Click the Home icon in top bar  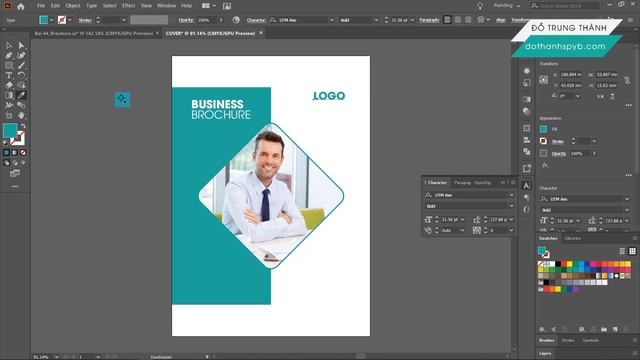click(x=21, y=6)
